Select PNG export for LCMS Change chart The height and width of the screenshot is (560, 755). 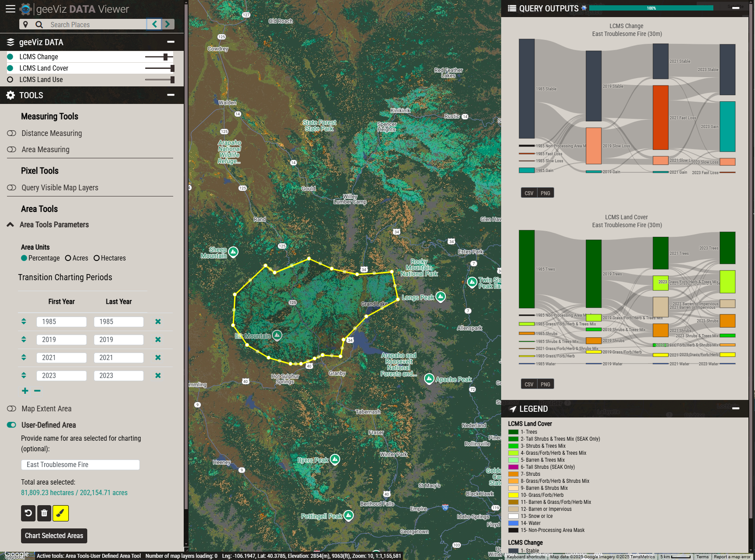(x=545, y=193)
